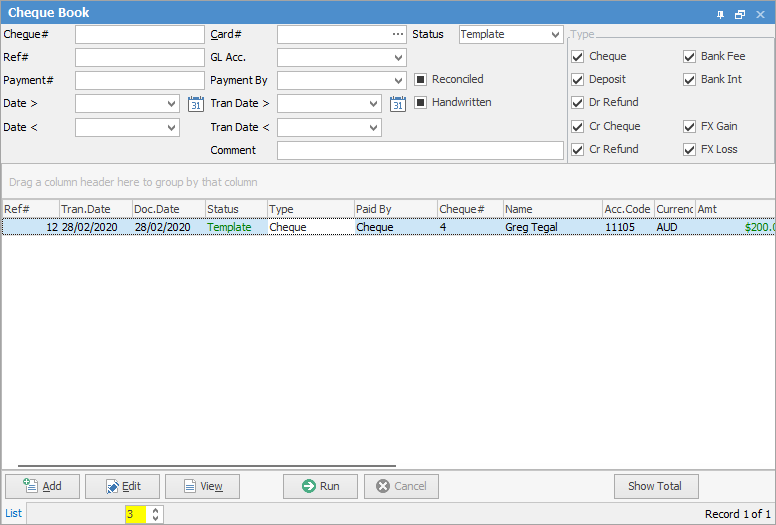Click the AUD currency cell
776x525 pixels.
(x=675, y=227)
